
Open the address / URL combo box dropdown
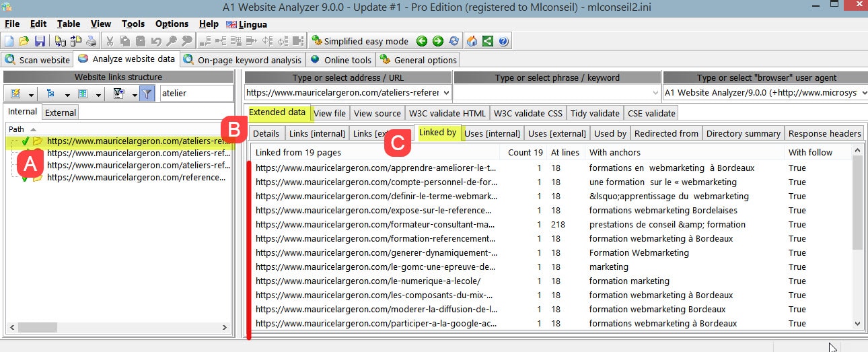tap(445, 92)
